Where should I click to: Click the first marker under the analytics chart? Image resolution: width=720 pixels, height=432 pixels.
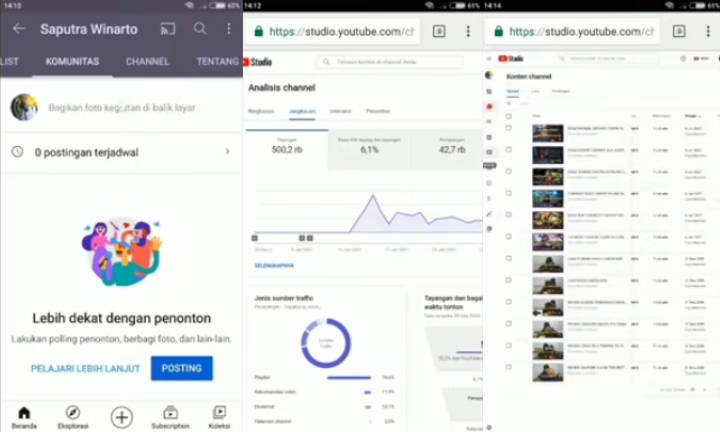click(x=254, y=238)
